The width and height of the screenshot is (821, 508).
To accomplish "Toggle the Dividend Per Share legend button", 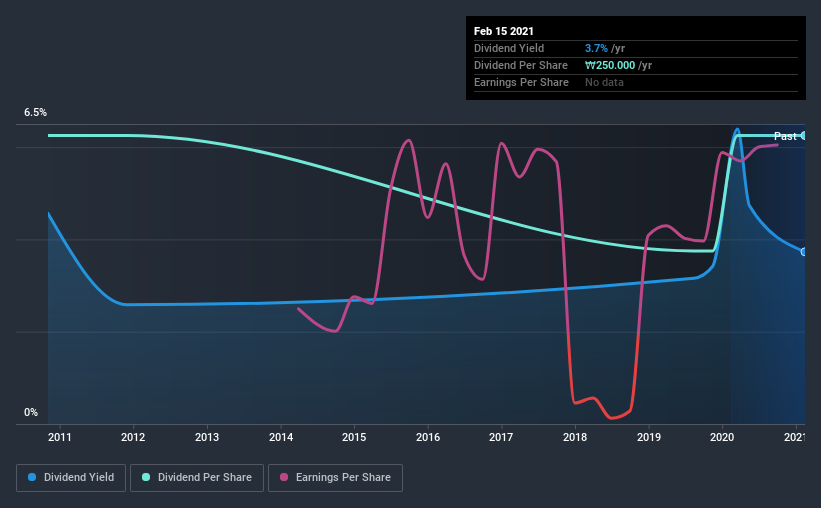I will (x=197, y=478).
